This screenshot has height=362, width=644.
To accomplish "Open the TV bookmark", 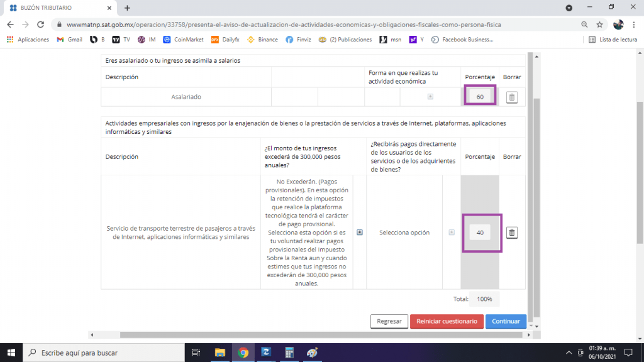I will pyautogui.click(x=121, y=40).
